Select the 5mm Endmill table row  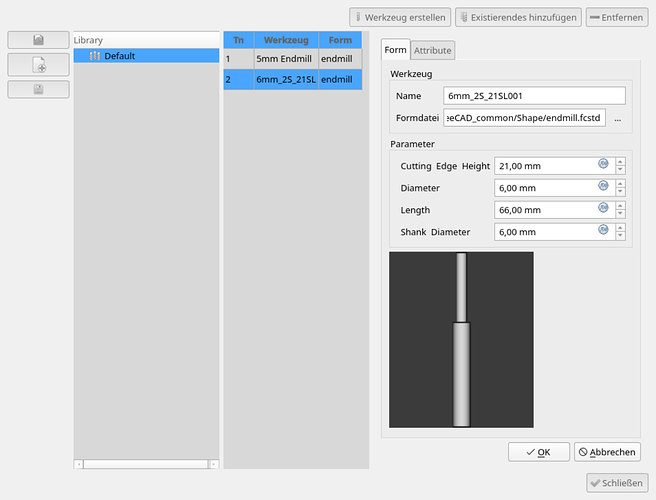tap(285, 59)
